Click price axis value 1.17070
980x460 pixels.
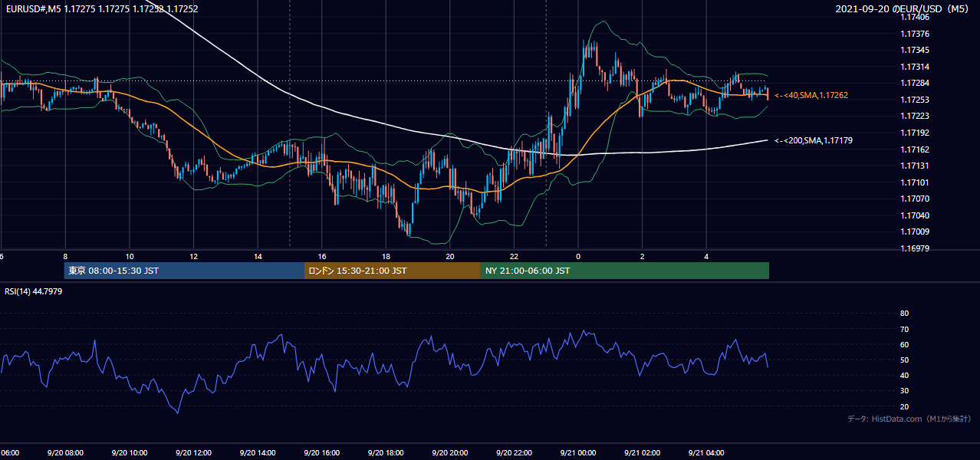(x=915, y=199)
